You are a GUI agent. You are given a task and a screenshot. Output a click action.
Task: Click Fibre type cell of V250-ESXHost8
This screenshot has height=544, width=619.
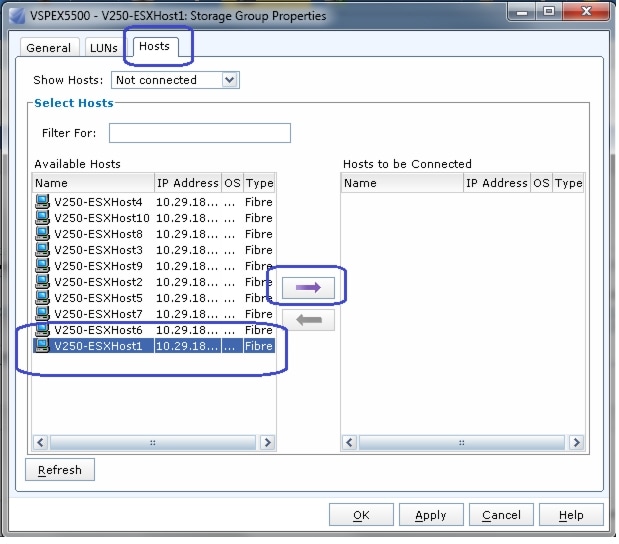tap(259, 234)
